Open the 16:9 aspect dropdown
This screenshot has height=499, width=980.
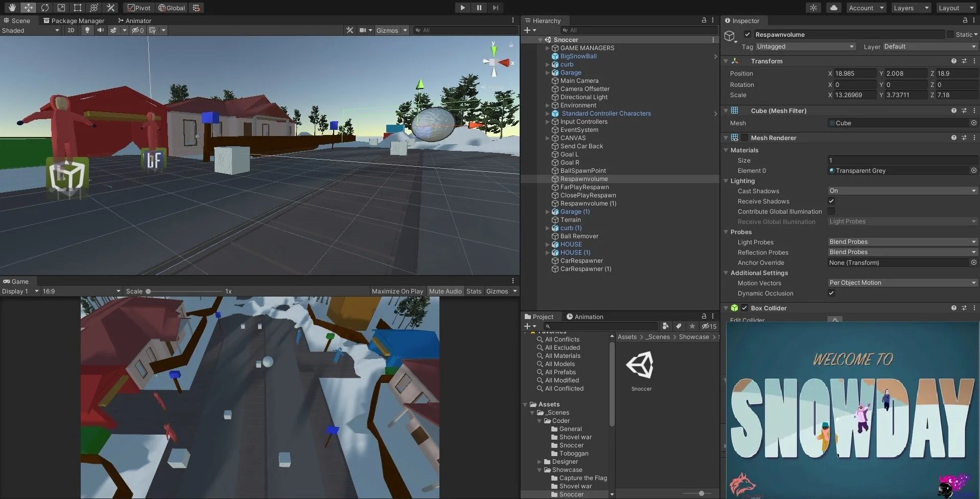[x=82, y=291]
